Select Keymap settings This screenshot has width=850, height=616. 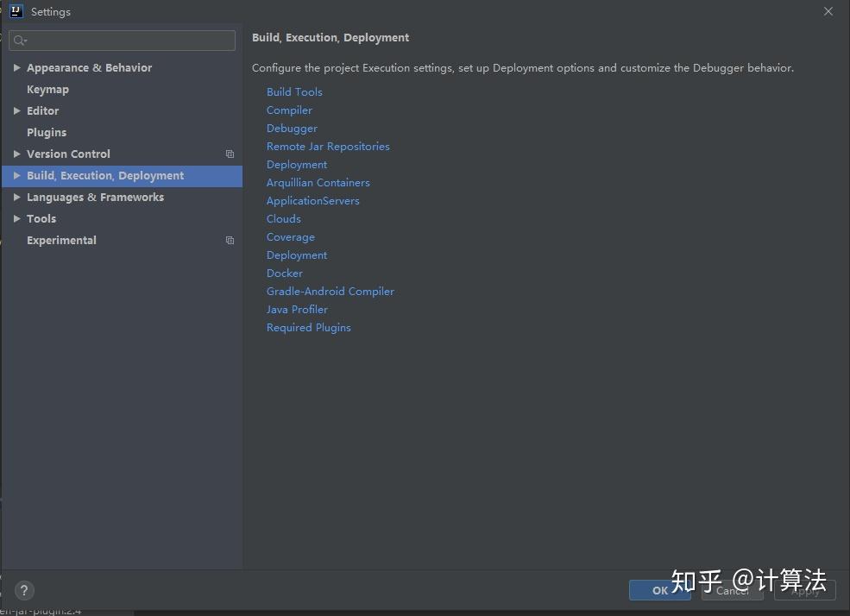[x=47, y=90]
